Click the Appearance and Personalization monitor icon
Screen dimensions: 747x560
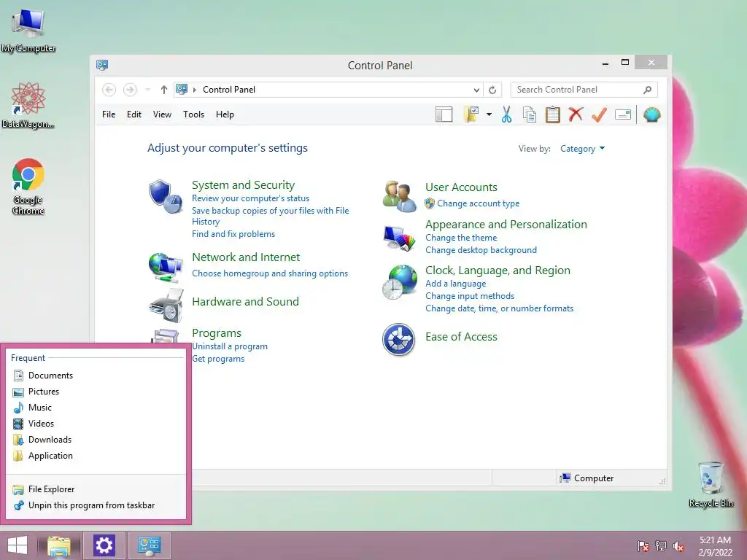click(x=399, y=238)
